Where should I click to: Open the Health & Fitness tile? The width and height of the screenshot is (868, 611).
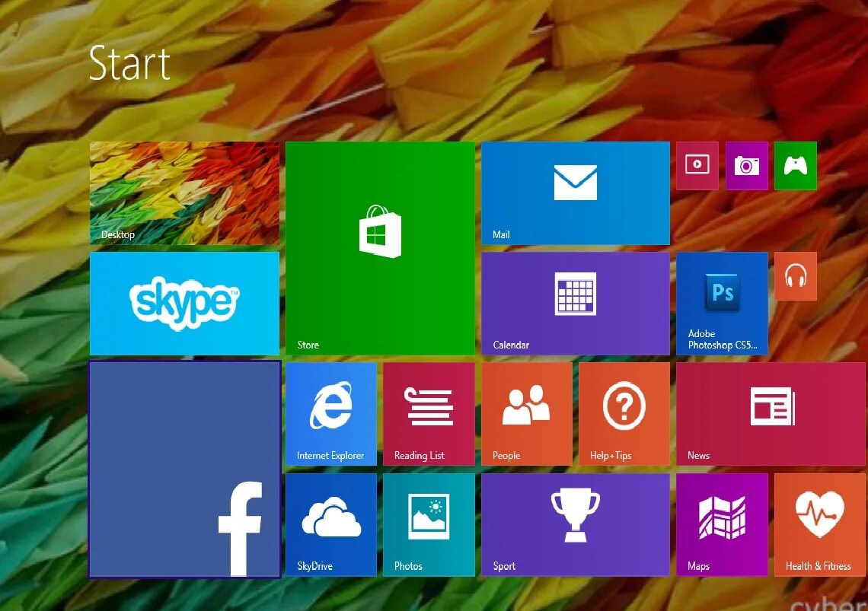click(820, 525)
